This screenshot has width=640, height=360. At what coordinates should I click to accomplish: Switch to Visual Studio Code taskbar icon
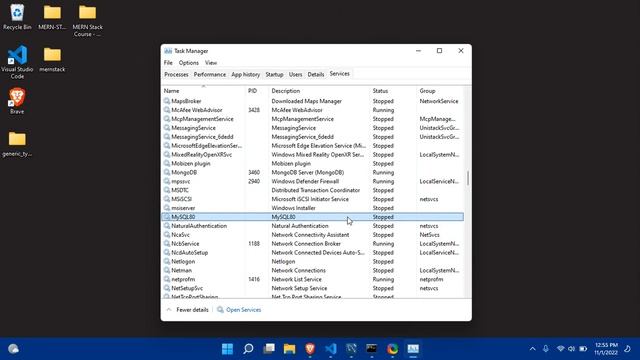(x=331, y=349)
